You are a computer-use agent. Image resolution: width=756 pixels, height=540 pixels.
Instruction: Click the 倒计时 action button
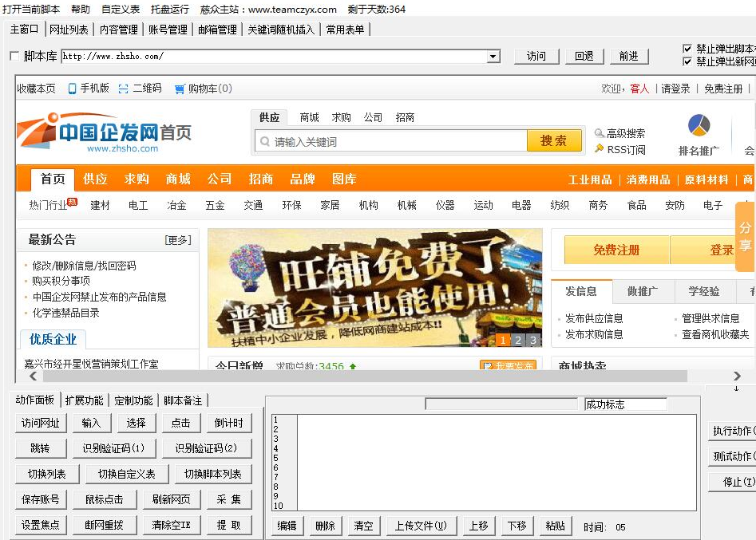tap(229, 423)
